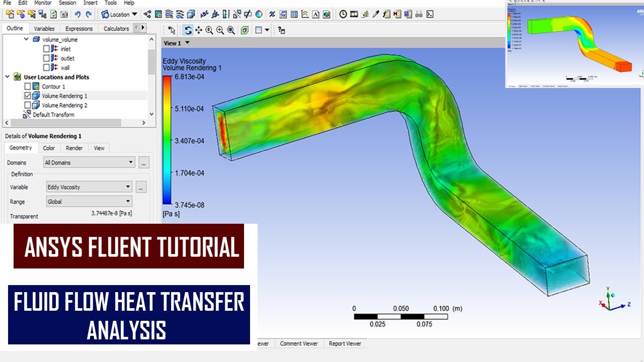Select Default Transform in the outline
The height and width of the screenshot is (362, 644).
click(53, 115)
